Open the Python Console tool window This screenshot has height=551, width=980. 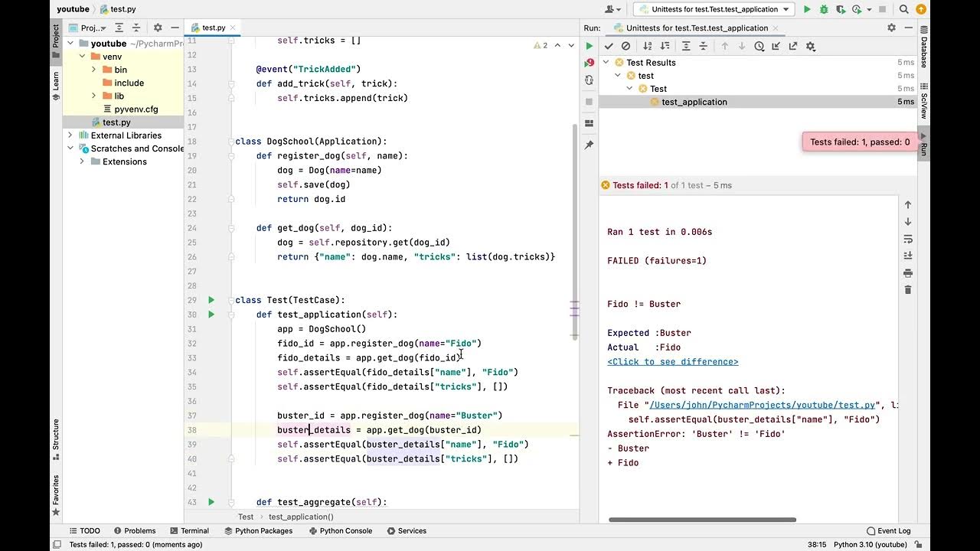coord(341,531)
